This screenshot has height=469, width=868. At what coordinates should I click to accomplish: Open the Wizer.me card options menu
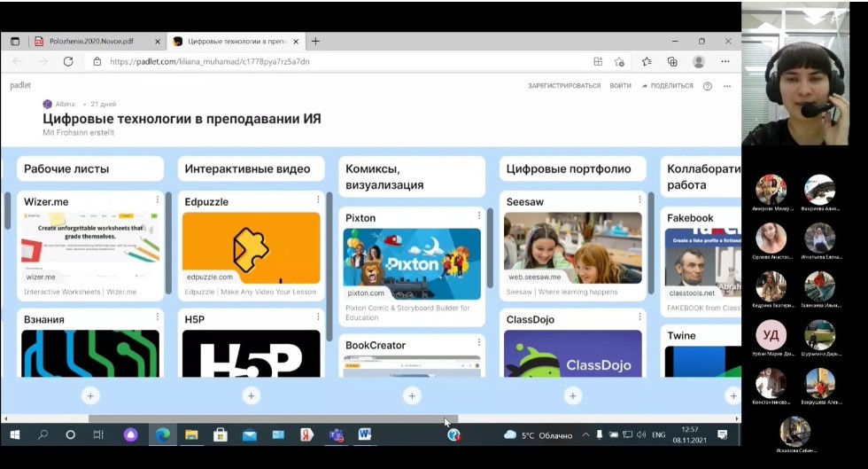[158, 199]
